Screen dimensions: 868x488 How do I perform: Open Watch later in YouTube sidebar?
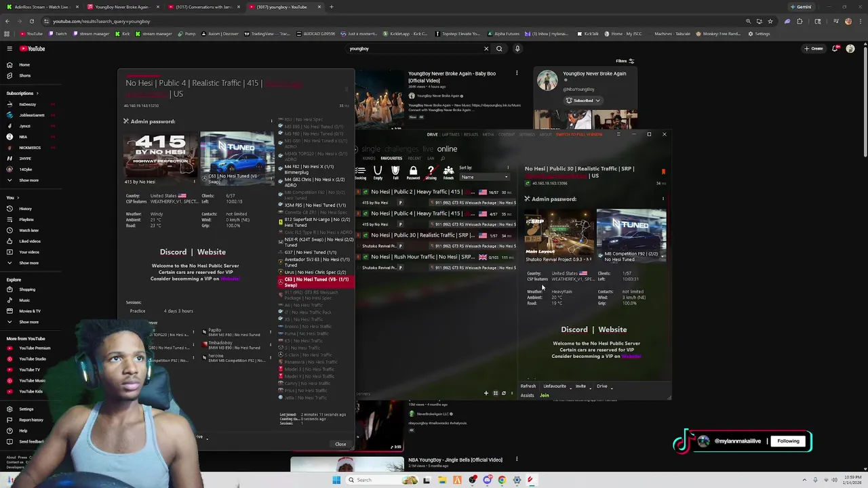tap(28, 230)
